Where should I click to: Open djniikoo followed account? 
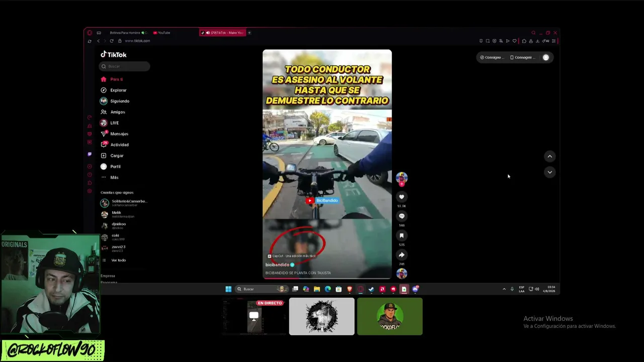click(114, 226)
